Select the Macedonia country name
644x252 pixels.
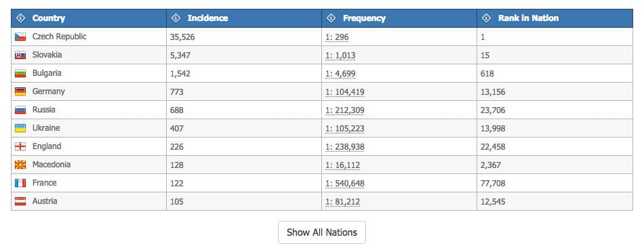pos(52,164)
